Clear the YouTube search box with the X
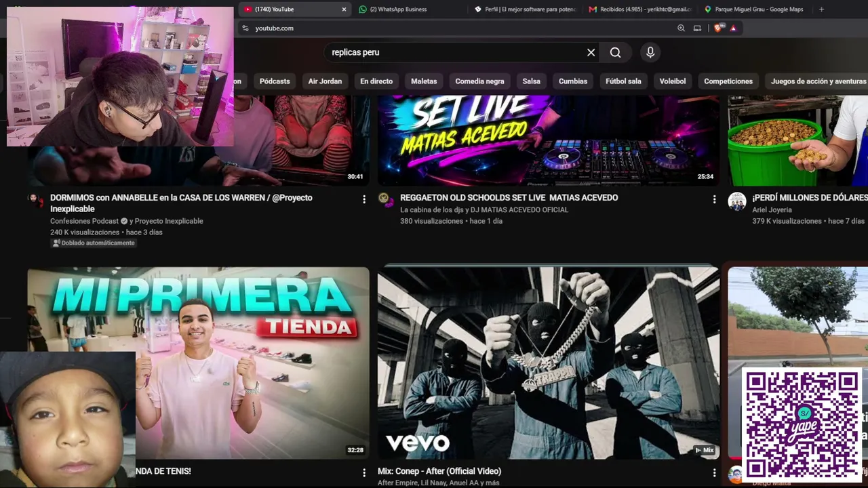 pos(591,52)
